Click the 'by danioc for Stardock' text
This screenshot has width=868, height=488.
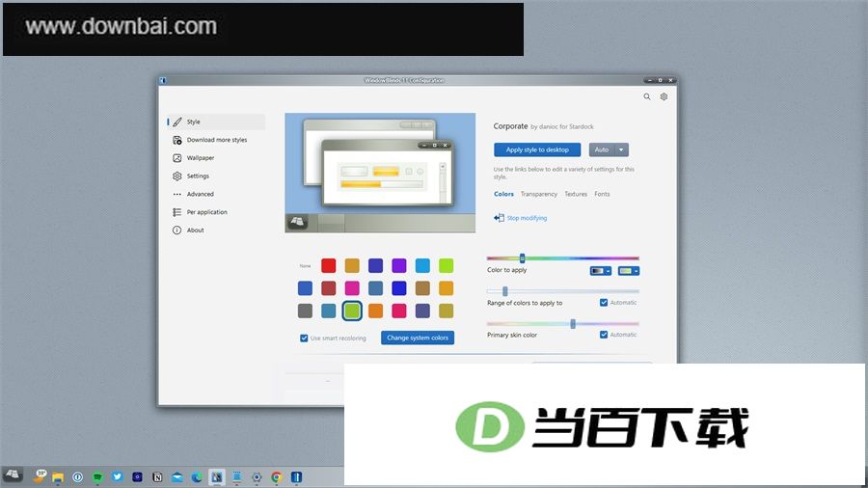[x=562, y=126]
